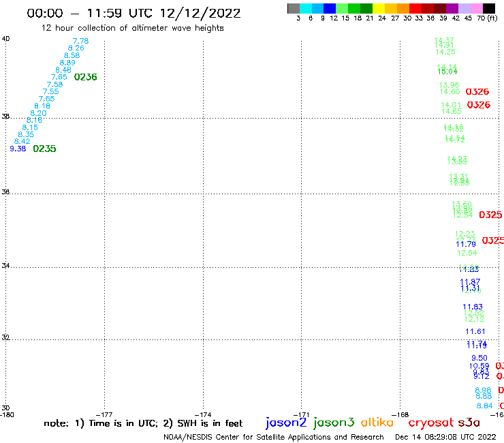Select the 7.58 wave height value
The height and width of the screenshot is (443, 504).
pos(54,85)
